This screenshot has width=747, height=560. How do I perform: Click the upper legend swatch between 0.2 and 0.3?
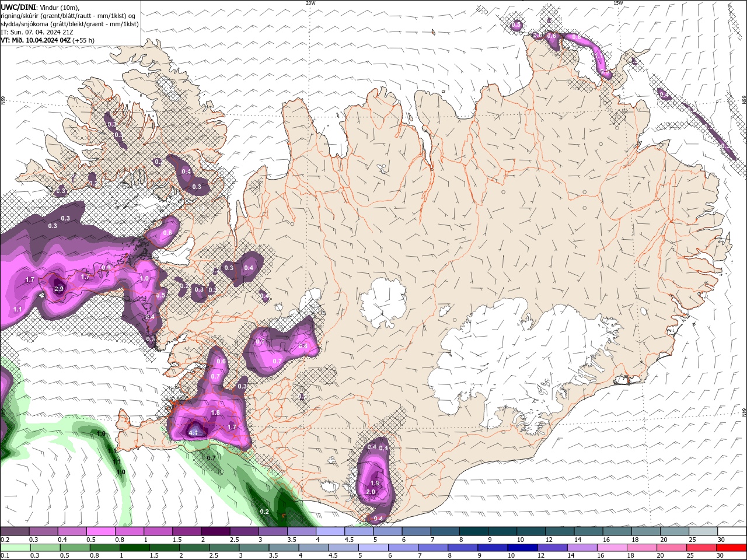[x=15, y=531]
